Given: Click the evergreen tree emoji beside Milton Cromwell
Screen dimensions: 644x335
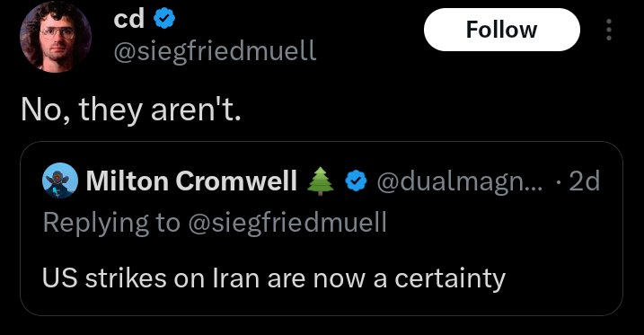Looking at the screenshot, I should (x=321, y=181).
